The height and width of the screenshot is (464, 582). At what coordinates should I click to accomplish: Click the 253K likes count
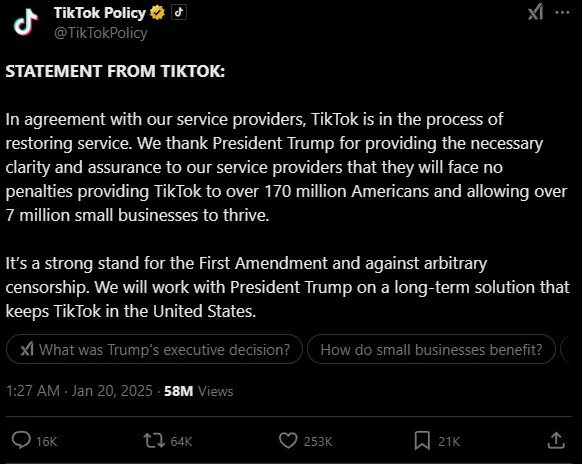tap(318, 441)
